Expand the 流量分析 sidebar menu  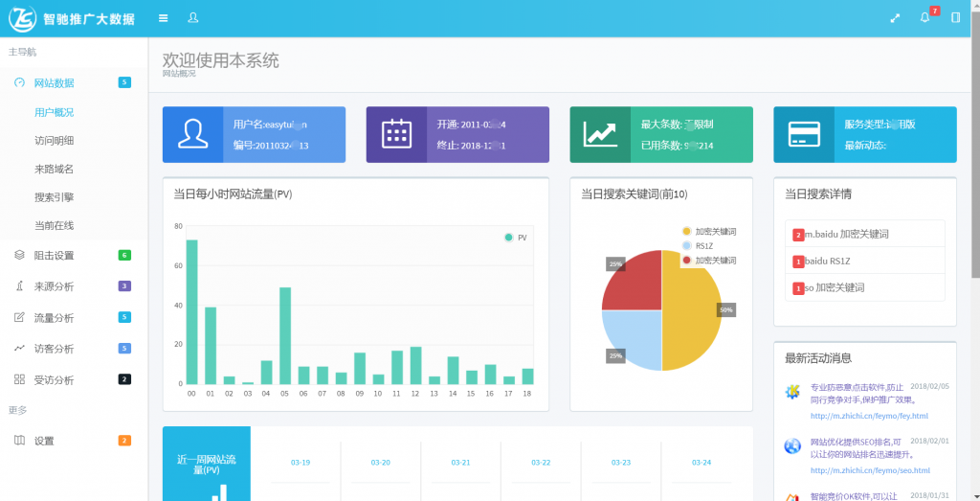(x=55, y=318)
